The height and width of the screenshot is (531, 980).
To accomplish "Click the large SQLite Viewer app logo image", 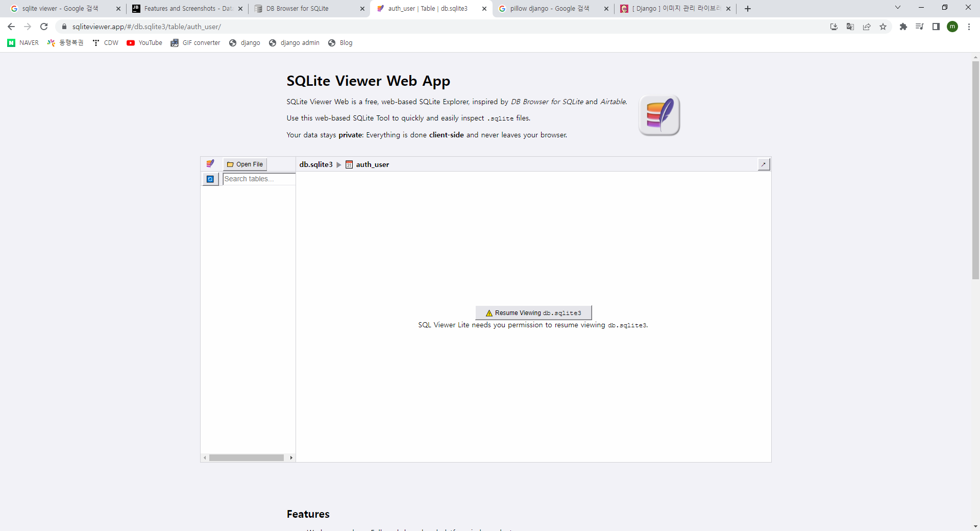I will click(659, 115).
